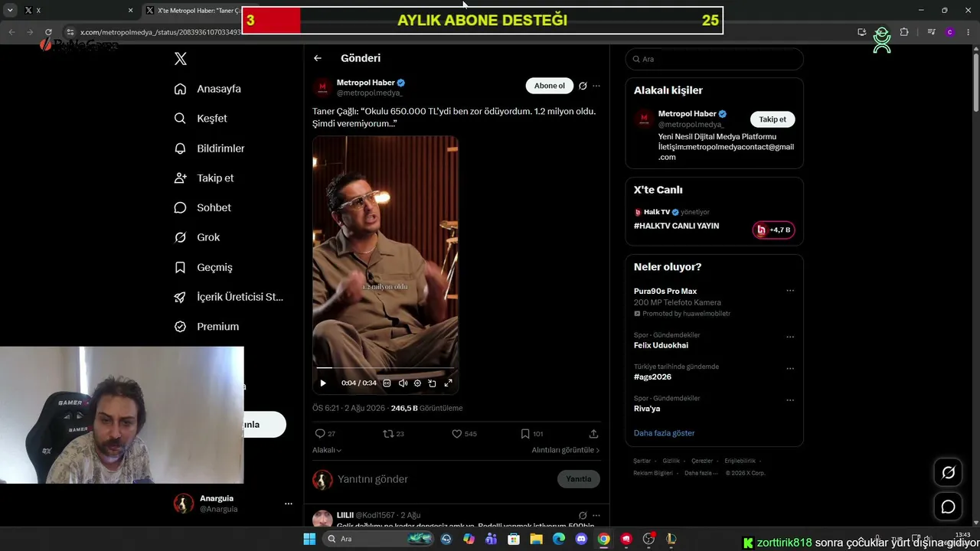Open Pura90s Pro Max promoted trend
980x551 pixels.
665,291
